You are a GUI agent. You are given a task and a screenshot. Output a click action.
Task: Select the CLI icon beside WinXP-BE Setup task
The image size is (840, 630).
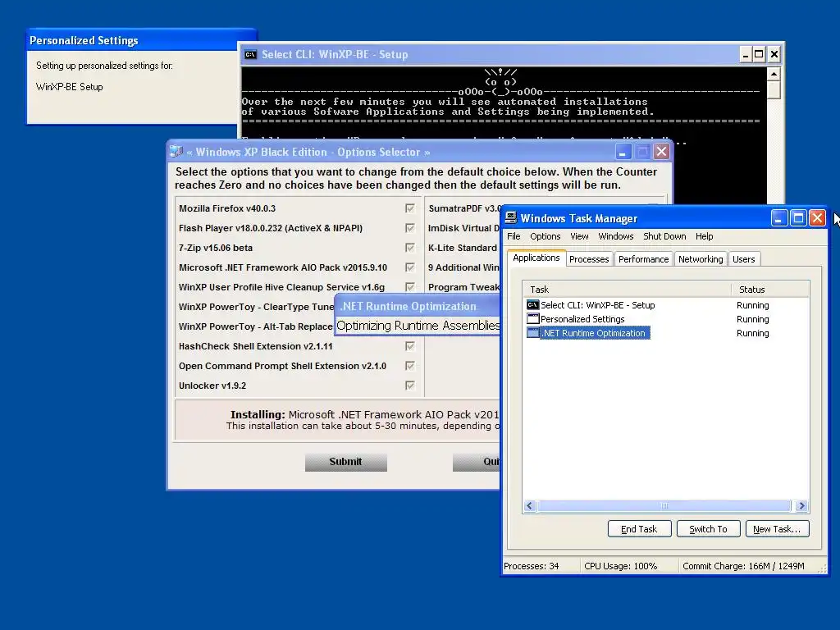point(532,305)
